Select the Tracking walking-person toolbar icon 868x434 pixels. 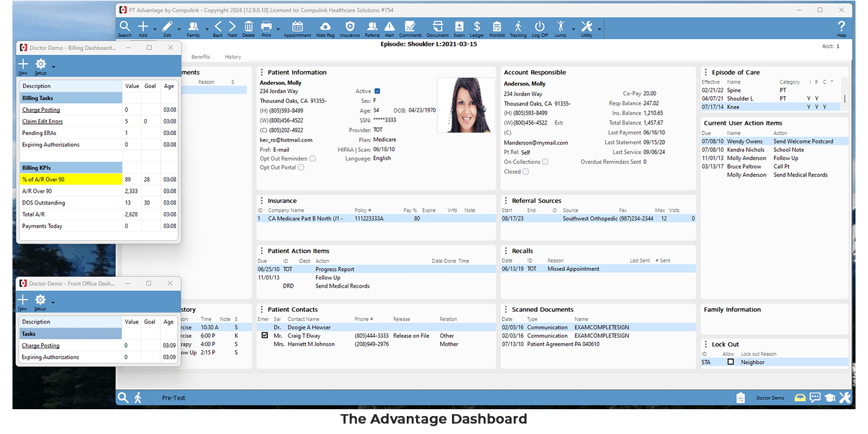(518, 27)
